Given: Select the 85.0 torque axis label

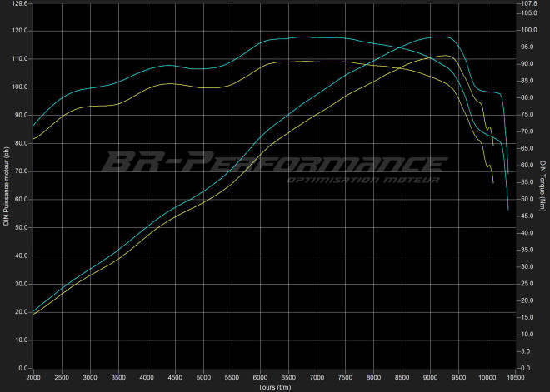Looking at the screenshot, I should [x=527, y=81].
